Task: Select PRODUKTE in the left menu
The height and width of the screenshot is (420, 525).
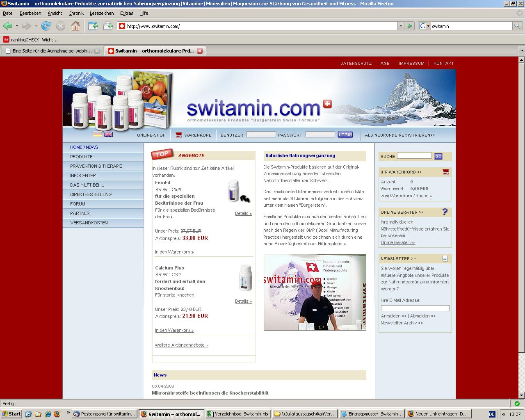Action: (x=103, y=157)
